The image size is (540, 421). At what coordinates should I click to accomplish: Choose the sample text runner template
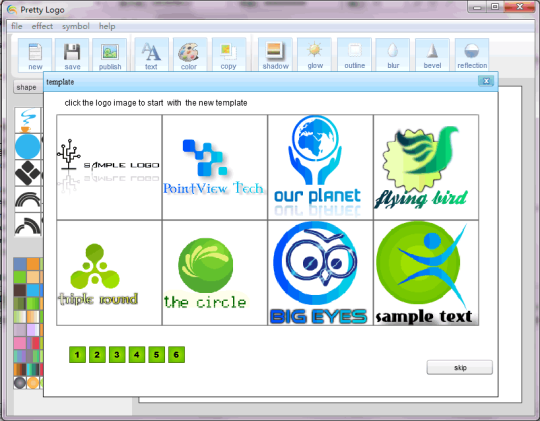click(426, 273)
